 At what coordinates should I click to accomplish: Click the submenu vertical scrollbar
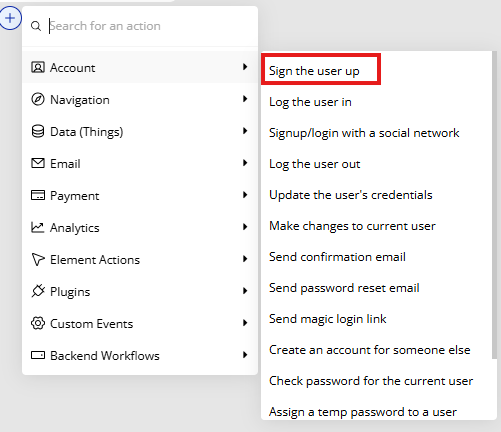494,205
